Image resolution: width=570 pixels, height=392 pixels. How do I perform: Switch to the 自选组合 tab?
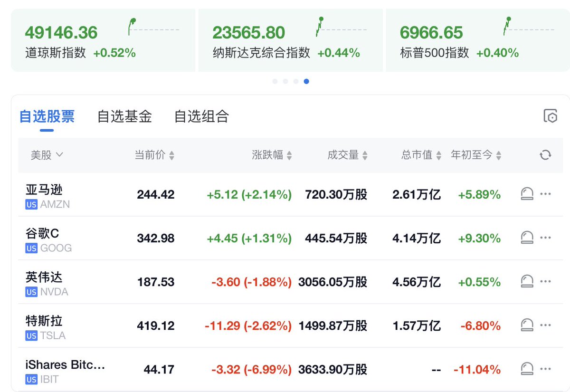[x=201, y=116]
